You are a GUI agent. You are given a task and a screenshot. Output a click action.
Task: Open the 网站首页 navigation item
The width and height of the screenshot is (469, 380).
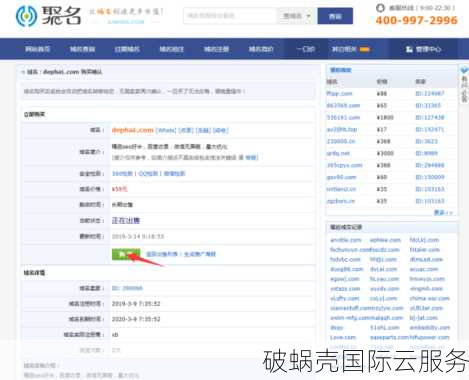37,49
